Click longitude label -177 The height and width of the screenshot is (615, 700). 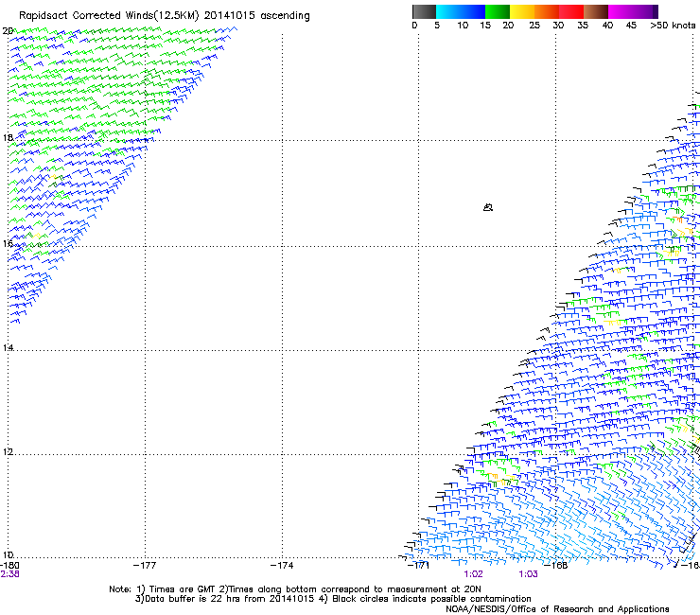click(x=145, y=566)
